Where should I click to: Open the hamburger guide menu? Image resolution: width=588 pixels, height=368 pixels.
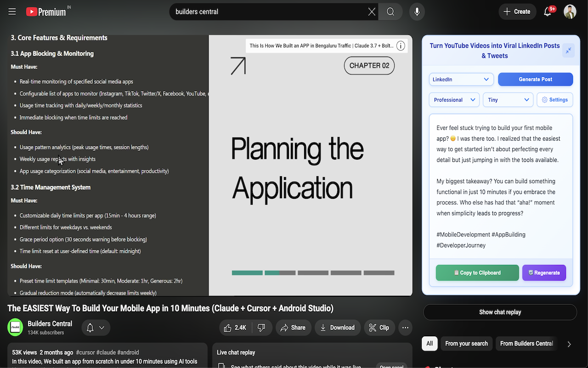(12, 11)
